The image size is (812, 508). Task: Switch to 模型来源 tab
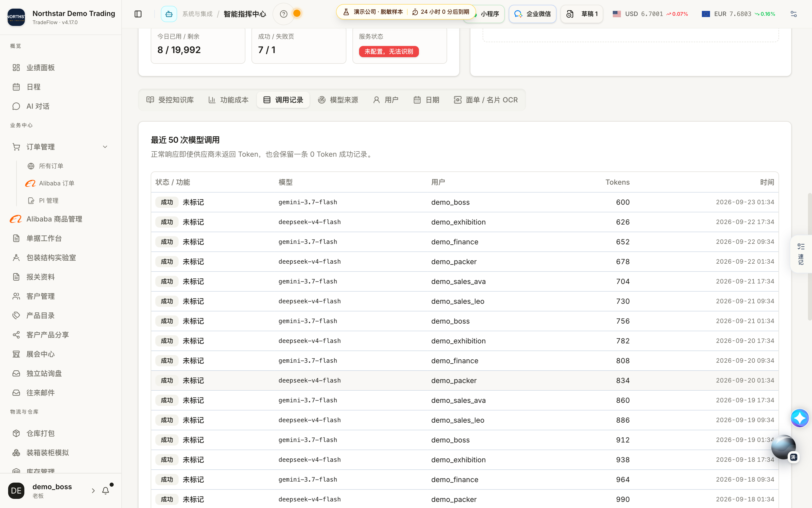click(x=338, y=100)
